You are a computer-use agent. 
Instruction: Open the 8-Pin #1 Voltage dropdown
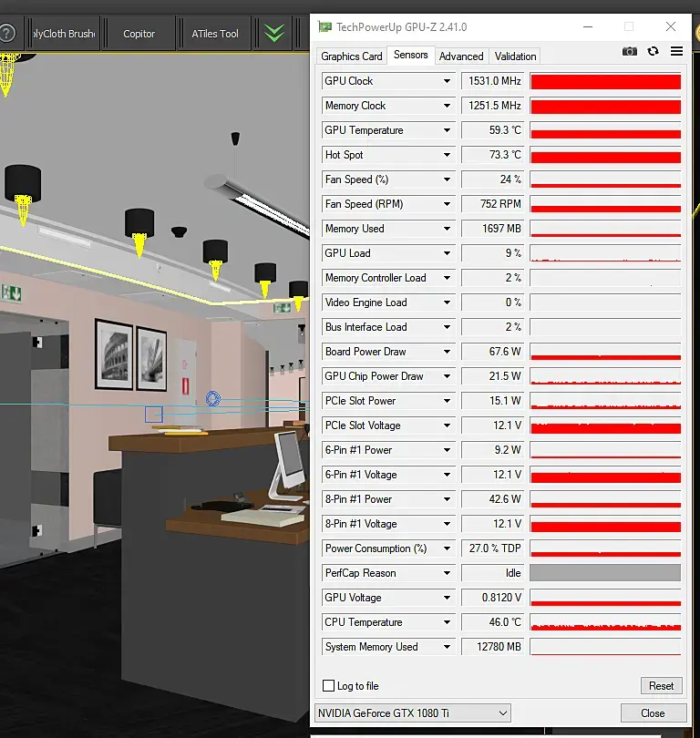pos(447,523)
